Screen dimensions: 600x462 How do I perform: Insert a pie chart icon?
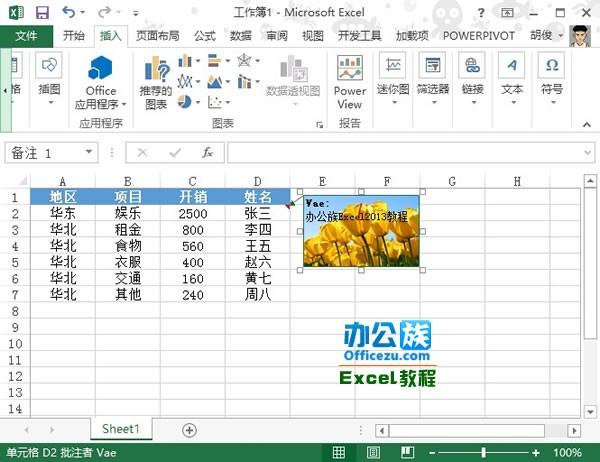click(185, 102)
